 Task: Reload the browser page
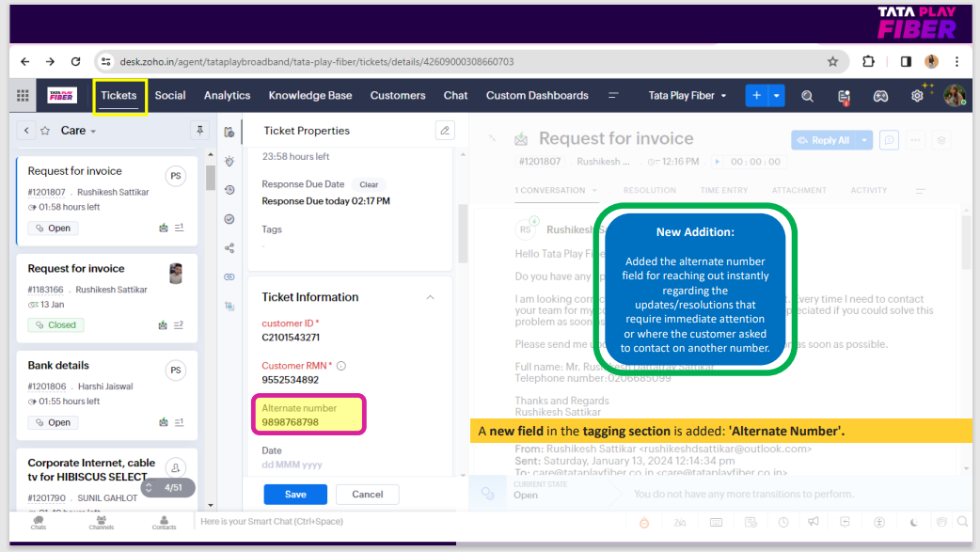pos(75,61)
